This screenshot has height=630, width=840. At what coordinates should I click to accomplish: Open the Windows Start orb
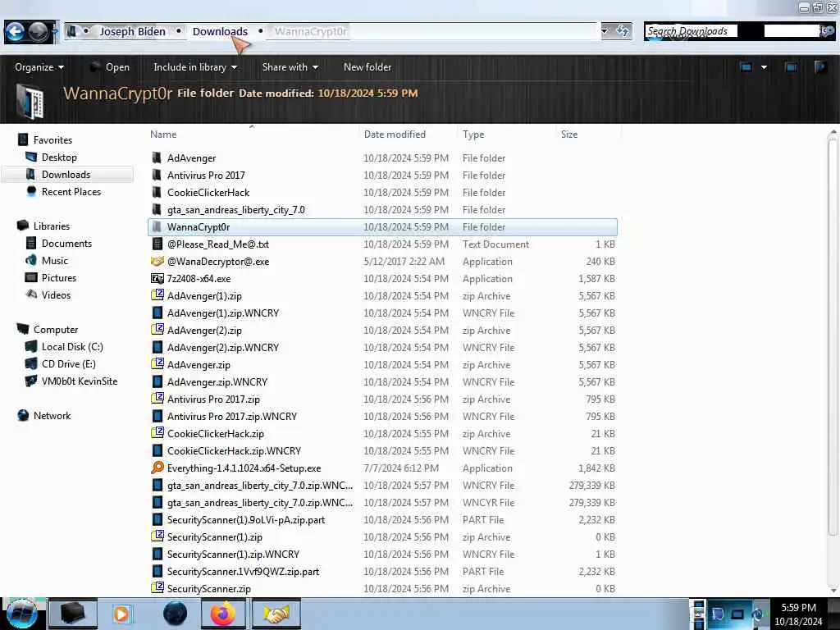(22, 614)
